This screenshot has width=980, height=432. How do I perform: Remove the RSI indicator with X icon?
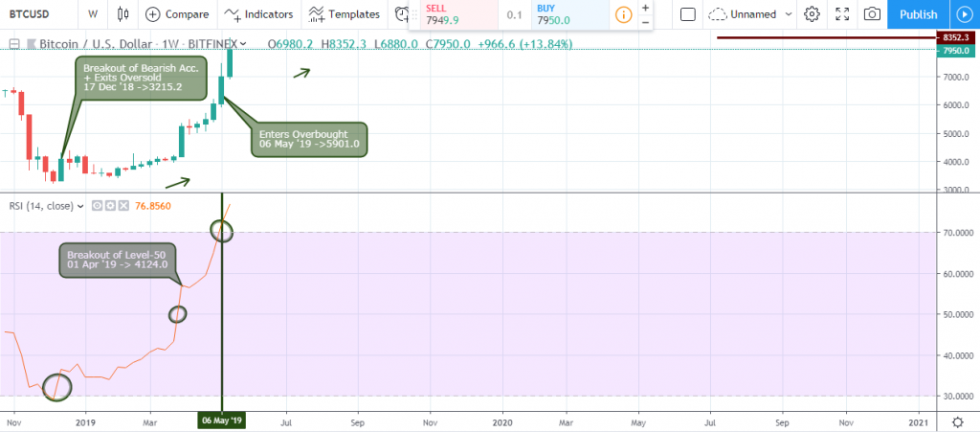tap(123, 205)
